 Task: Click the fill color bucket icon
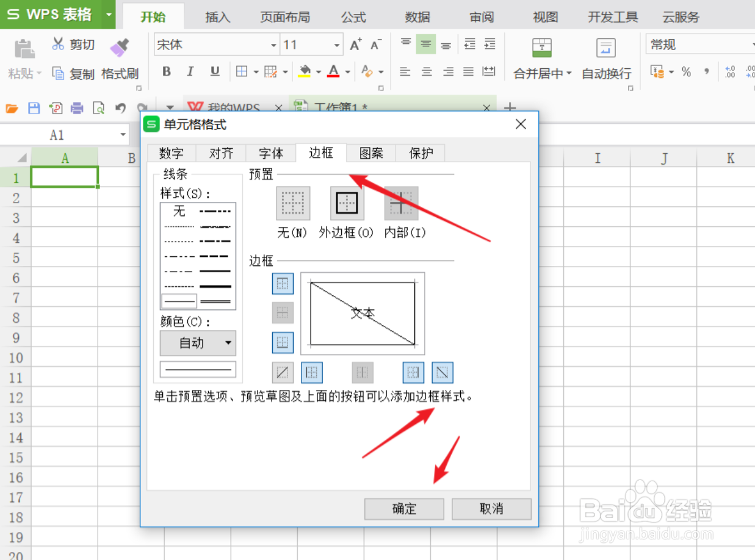point(305,71)
